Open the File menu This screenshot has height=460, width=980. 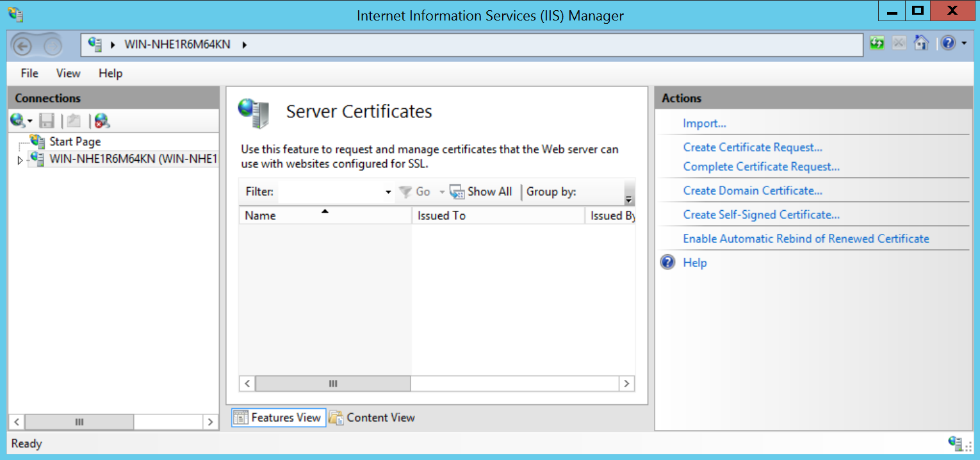29,73
